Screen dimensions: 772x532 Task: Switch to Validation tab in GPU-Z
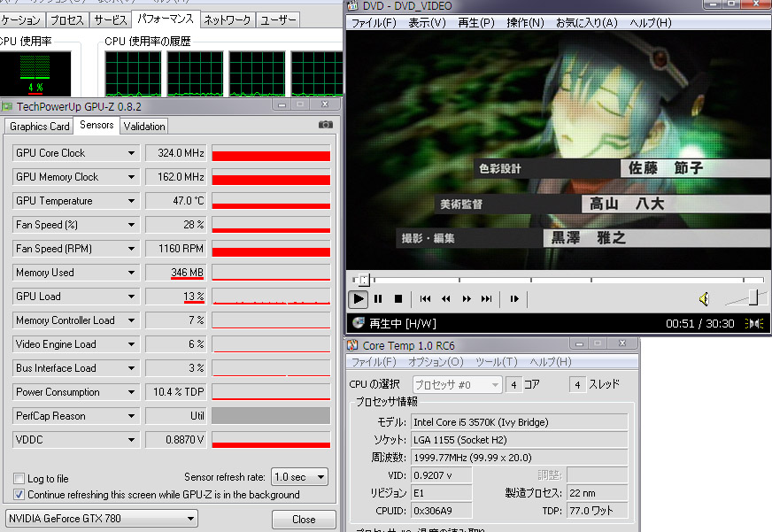[144, 127]
